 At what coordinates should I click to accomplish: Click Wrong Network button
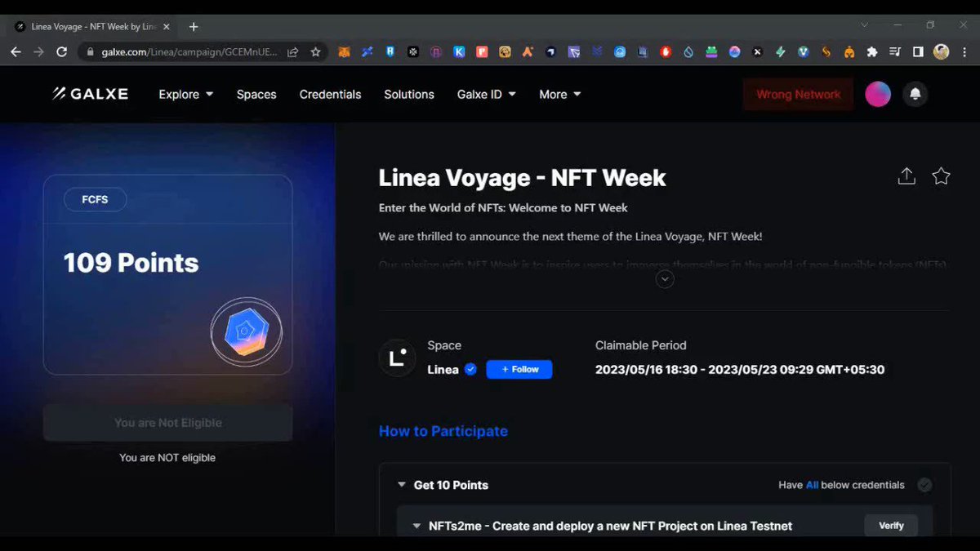point(798,95)
